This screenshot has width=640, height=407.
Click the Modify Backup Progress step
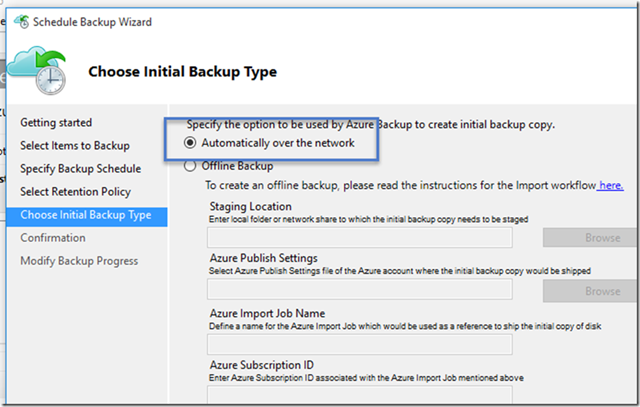(80, 261)
